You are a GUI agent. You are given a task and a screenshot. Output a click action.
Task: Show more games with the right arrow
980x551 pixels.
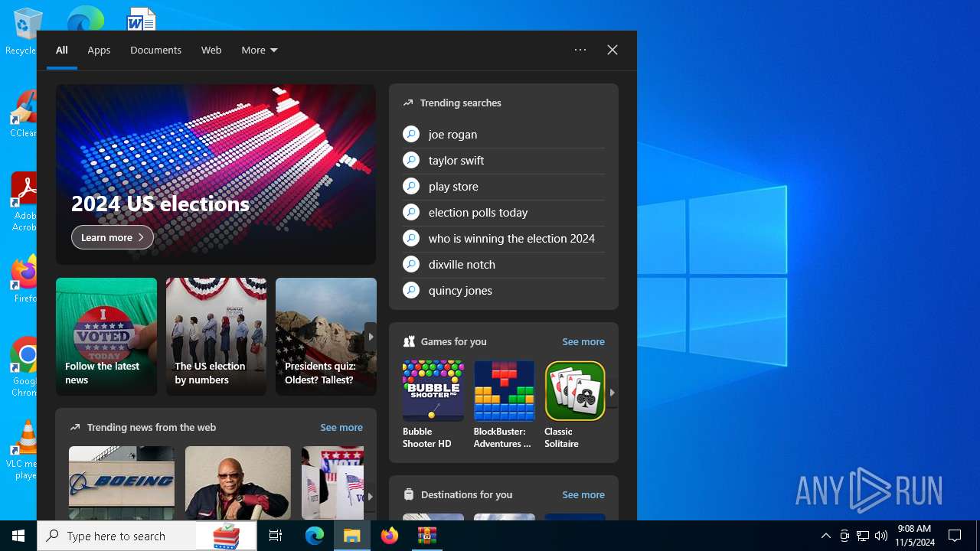pyautogui.click(x=612, y=393)
